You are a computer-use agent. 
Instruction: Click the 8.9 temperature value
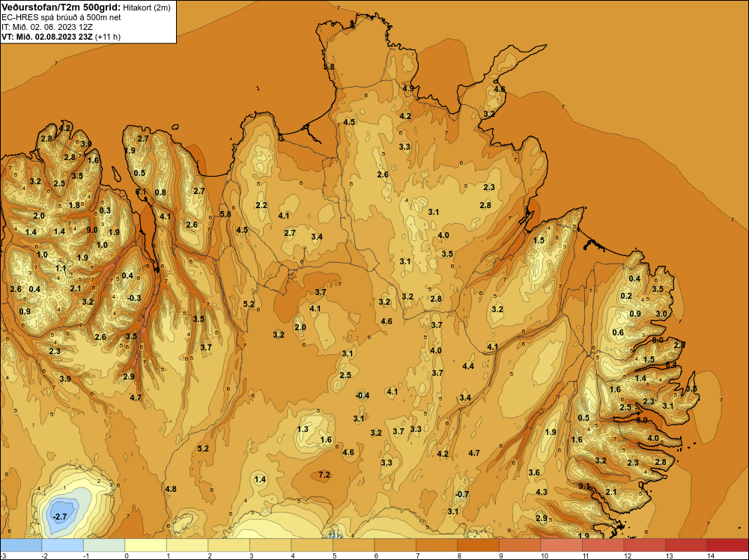642,420
